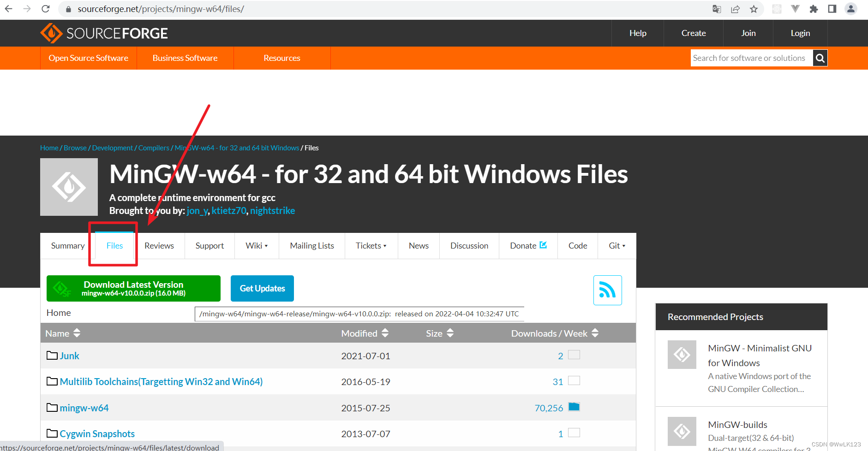Open the Summary tab

click(x=68, y=246)
